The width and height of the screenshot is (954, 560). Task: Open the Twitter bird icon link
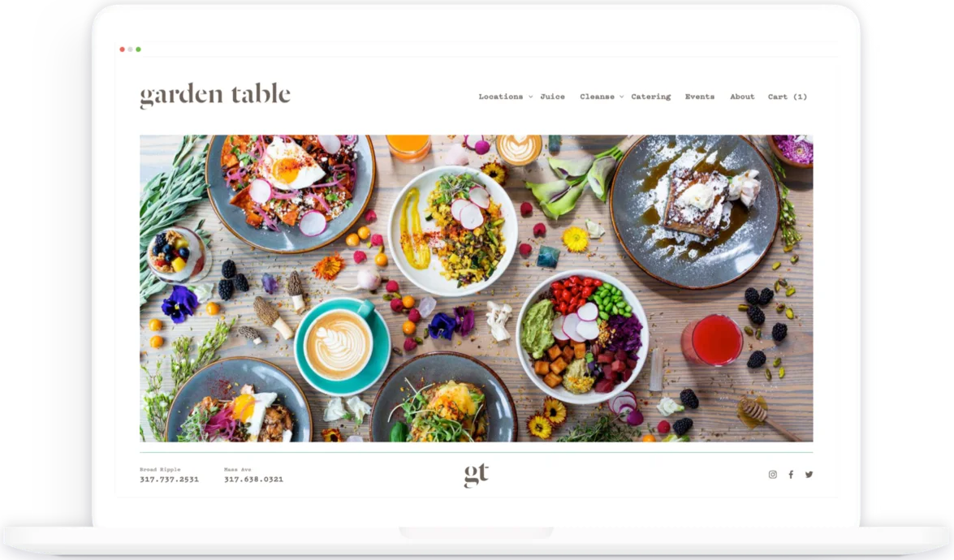pyautogui.click(x=809, y=474)
